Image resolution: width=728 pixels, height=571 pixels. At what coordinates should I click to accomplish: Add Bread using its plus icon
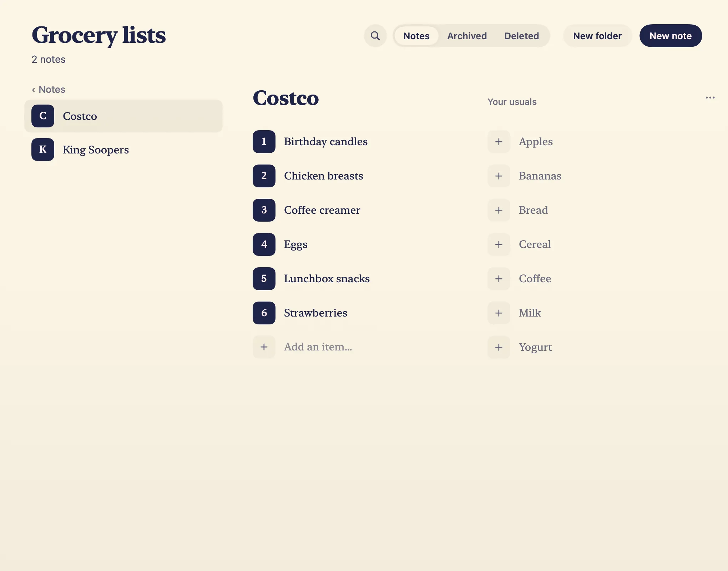(x=499, y=210)
